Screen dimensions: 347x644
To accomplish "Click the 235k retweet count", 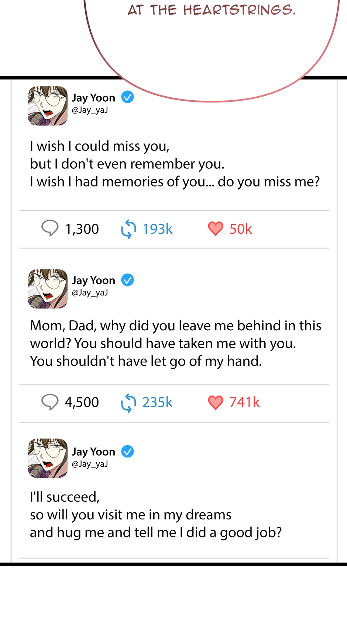I will 157,402.
